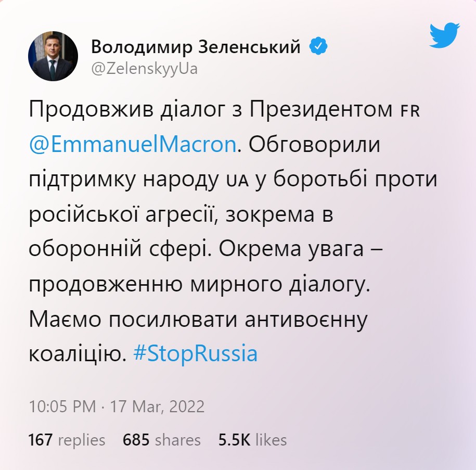Click the display name Володимир Зеленський

(x=196, y=47)
